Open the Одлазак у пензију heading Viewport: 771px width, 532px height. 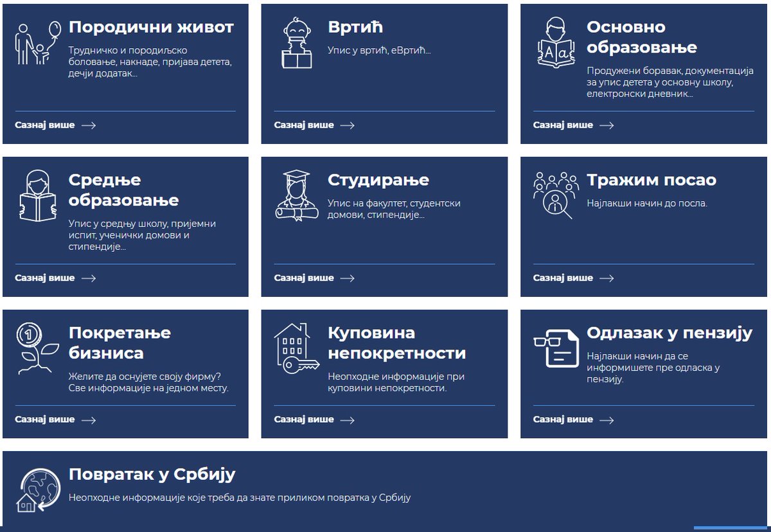669,333
